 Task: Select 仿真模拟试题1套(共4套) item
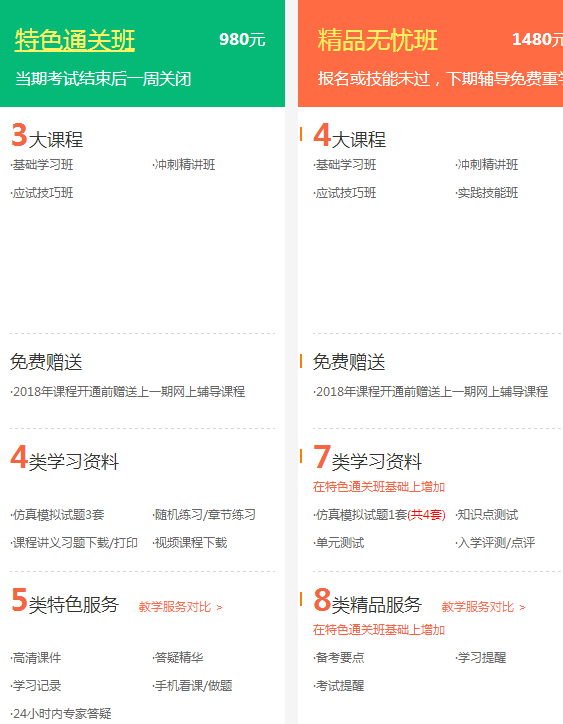[380, 515]
